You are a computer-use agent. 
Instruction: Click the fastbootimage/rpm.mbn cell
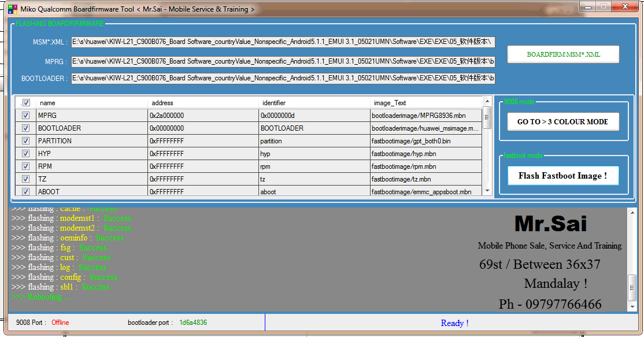[426, 166]
